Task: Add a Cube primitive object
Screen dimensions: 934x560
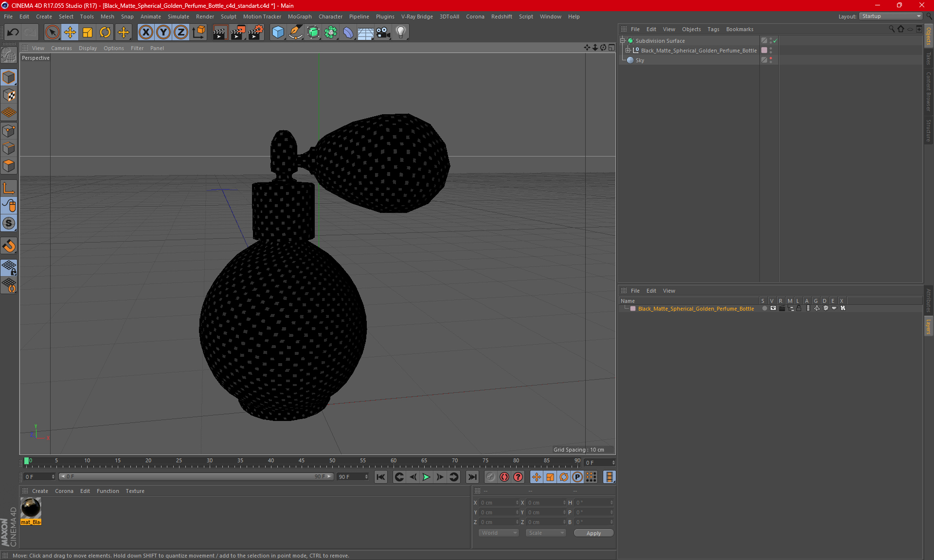Action: (x=278, y=33)
